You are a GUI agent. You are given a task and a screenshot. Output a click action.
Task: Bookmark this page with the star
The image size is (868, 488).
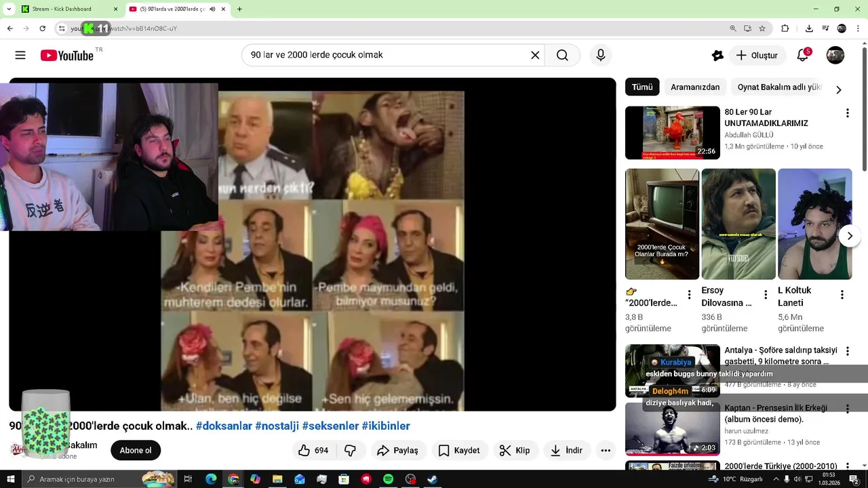point(762,28)
